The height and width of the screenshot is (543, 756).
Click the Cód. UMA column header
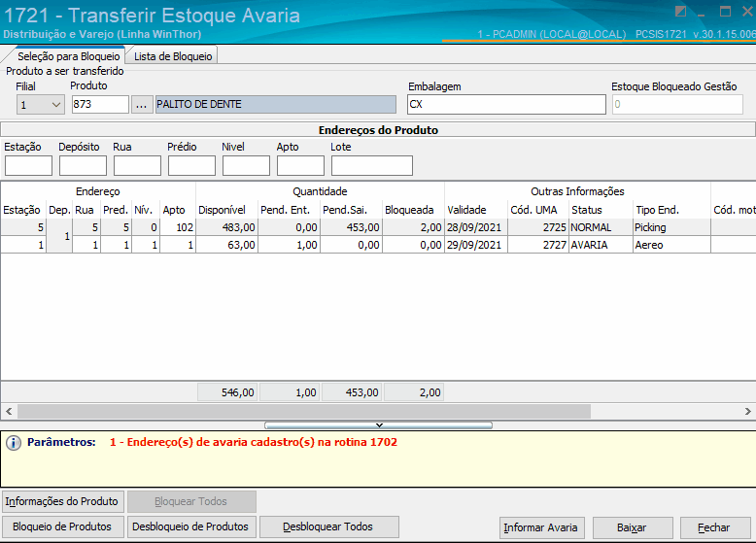tap(537, 210)
